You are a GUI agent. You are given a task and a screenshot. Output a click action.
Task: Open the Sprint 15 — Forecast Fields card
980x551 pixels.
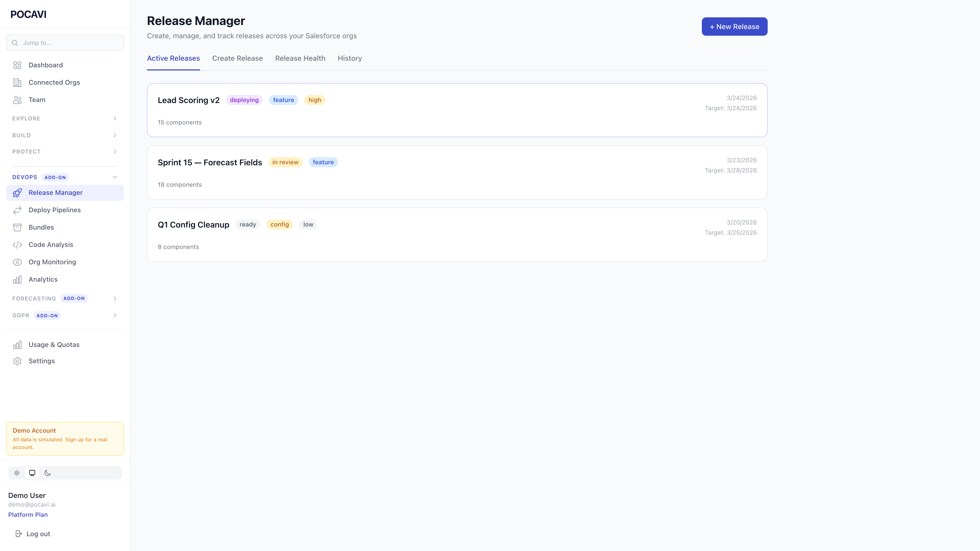tap(457, 173)
